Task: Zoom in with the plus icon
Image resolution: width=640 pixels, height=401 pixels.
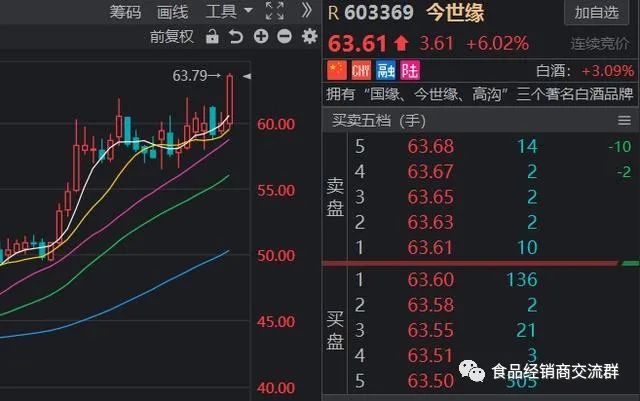Action: coord(261,36)
